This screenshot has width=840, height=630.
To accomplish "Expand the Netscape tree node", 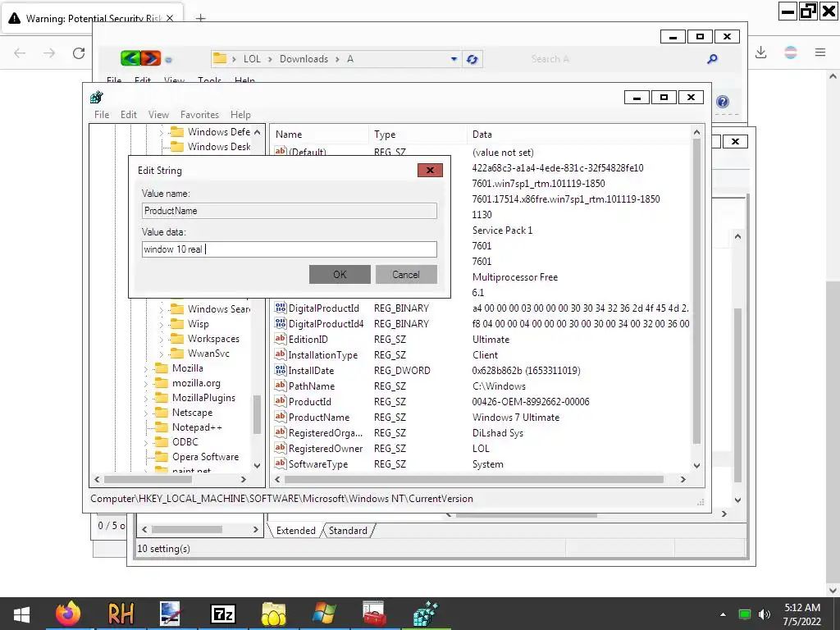I will [146, 413].
